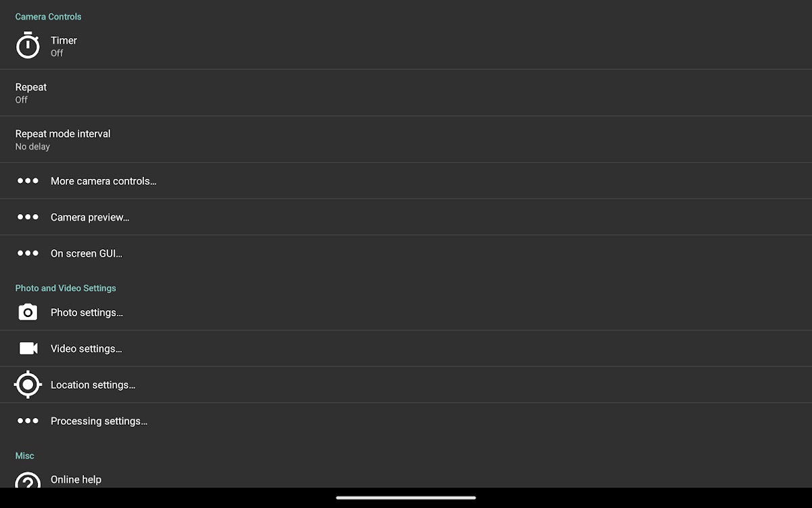Tap the question mark Online help icon
This screenshot has height=508, width=812.
click(28, 480)
